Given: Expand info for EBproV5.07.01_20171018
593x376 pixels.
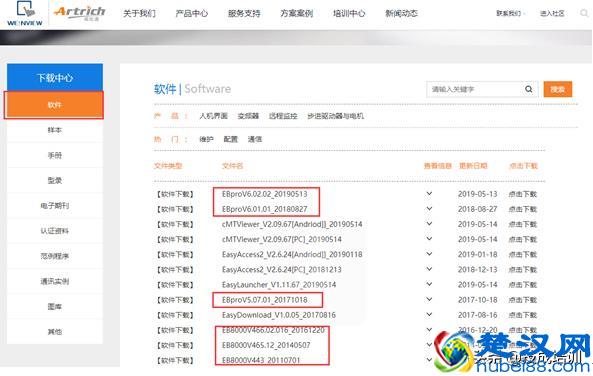Looking at the screenshot, I should pyautogui.click(x=429, y=300).
